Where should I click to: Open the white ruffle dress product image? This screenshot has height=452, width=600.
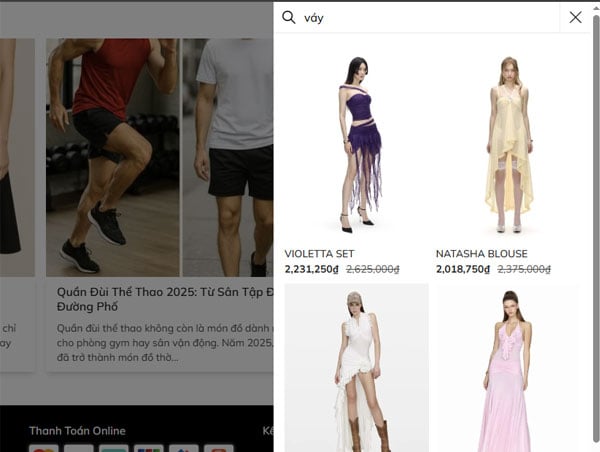(x=356, y=368)
